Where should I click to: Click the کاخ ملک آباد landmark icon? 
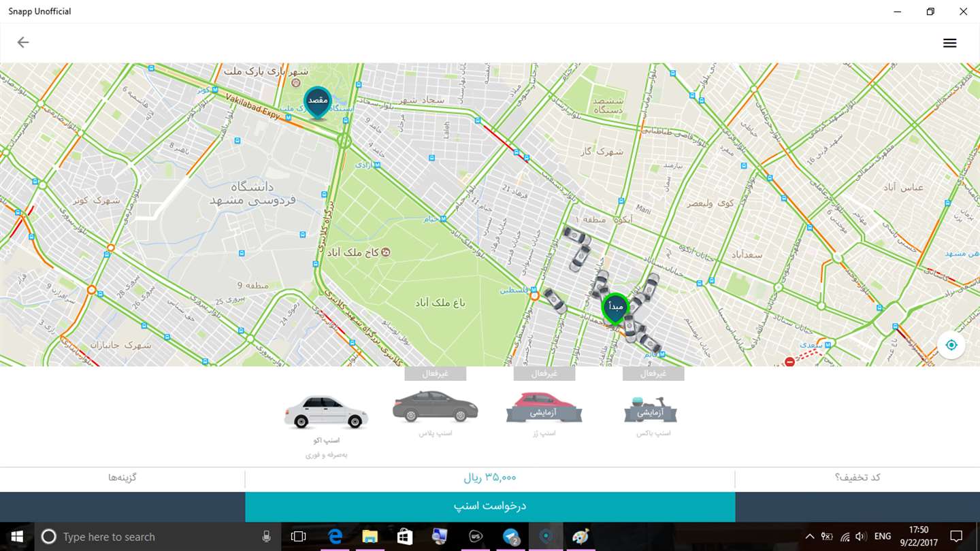tap(386, 252)
